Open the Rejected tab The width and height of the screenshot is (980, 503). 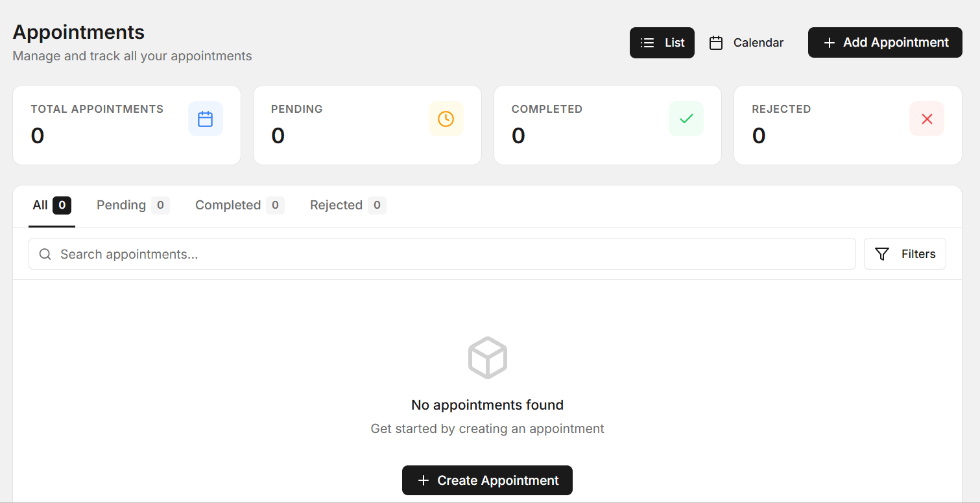(348, 205)
